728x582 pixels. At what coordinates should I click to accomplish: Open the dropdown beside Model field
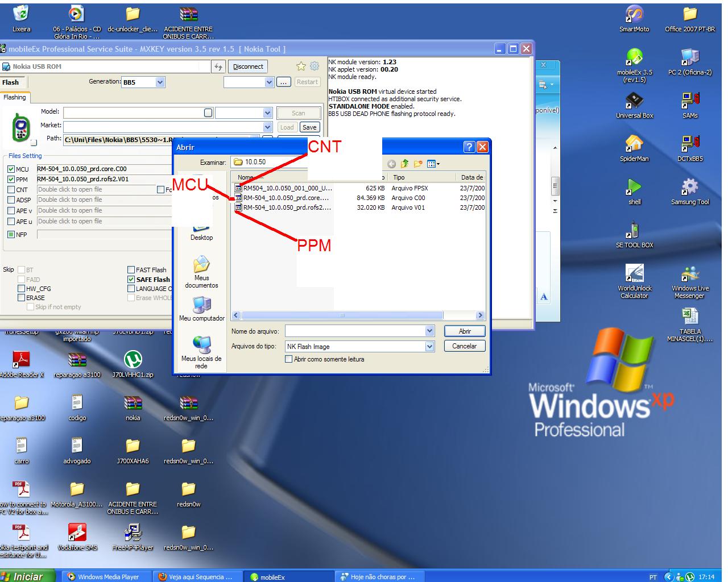[x=267, y=113]
